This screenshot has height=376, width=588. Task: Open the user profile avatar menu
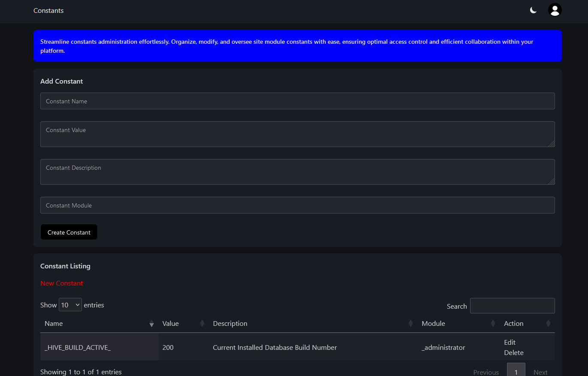point(555,10)
